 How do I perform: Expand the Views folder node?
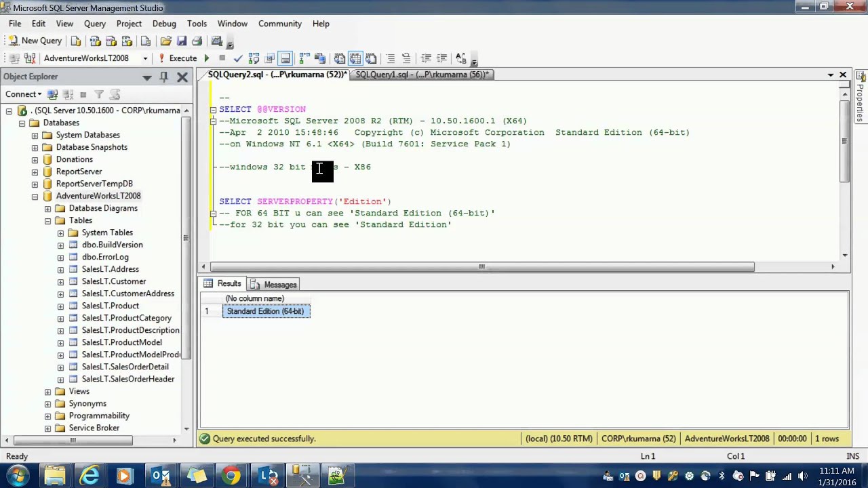click(x=47, y=391)
